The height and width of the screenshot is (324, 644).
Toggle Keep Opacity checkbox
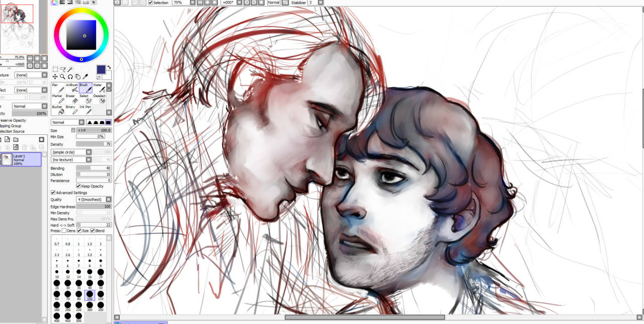click(x=78, y=186)
